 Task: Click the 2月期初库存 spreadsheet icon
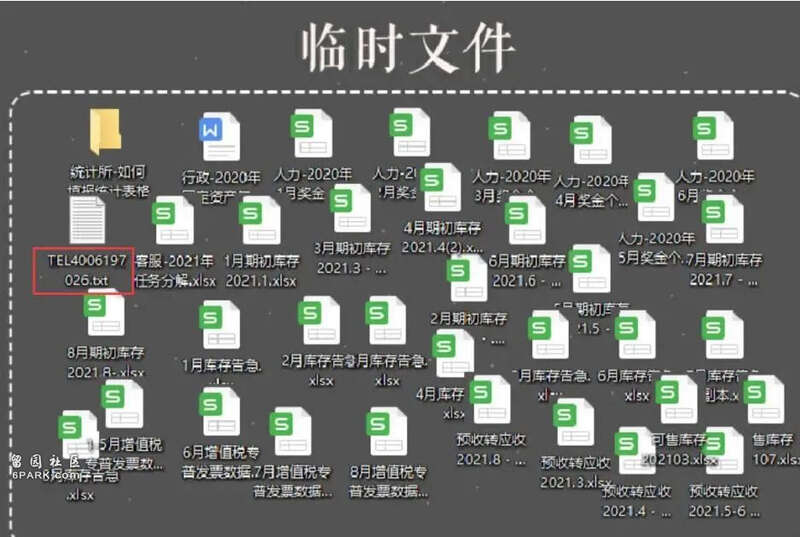pos(467,278)
